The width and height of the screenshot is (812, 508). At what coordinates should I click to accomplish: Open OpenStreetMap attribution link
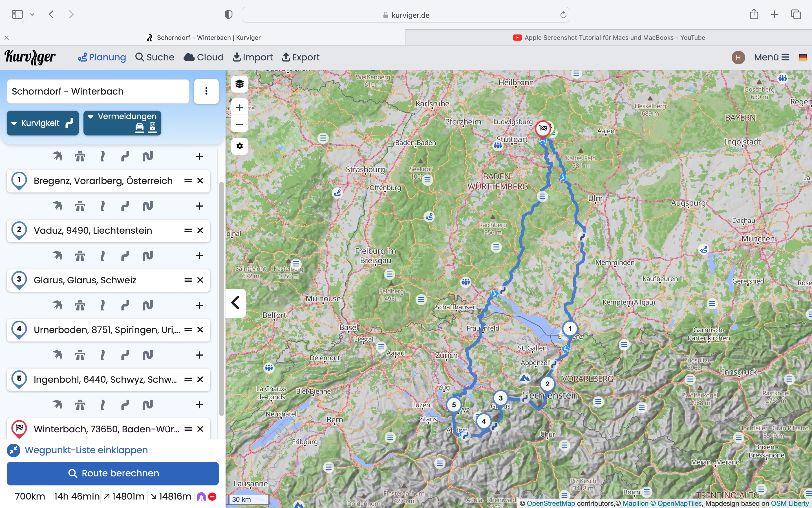coord(551,503)
